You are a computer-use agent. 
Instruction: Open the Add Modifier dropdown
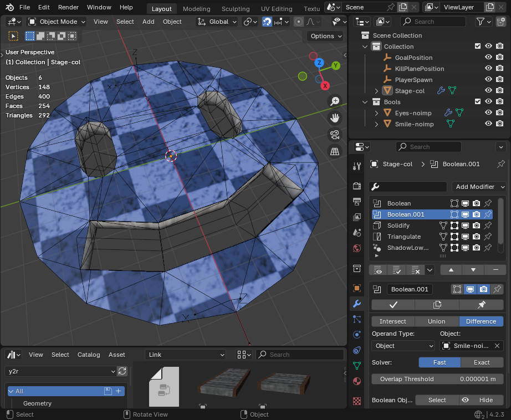(x=479, y=187)
